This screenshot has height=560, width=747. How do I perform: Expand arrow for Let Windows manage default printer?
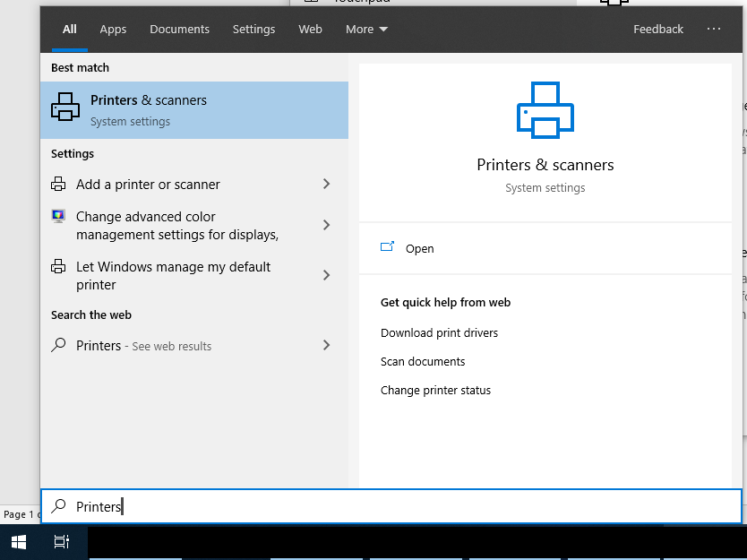pyautogui.click(x=326, y=275)
